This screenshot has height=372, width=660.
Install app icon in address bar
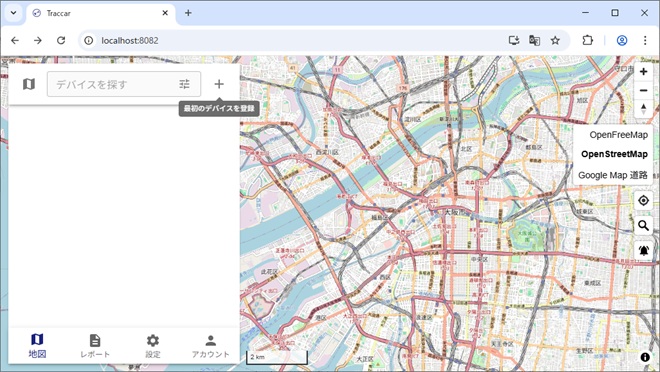click(514, 40)
